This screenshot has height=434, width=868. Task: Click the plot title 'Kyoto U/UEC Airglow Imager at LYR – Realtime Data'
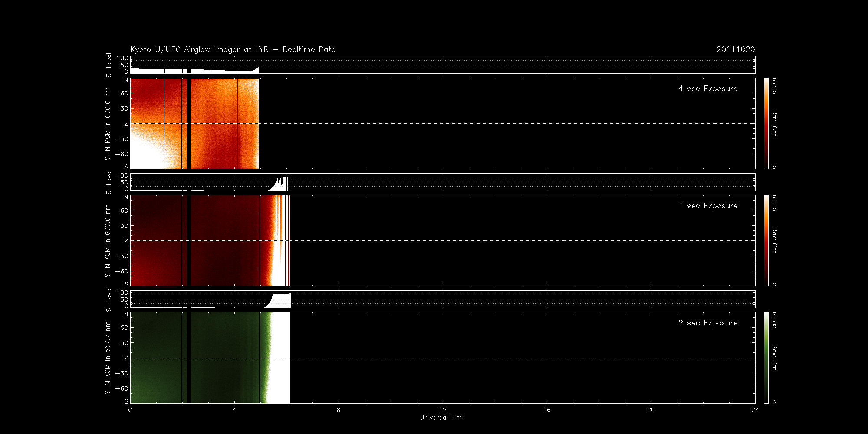tap(233, 49)
